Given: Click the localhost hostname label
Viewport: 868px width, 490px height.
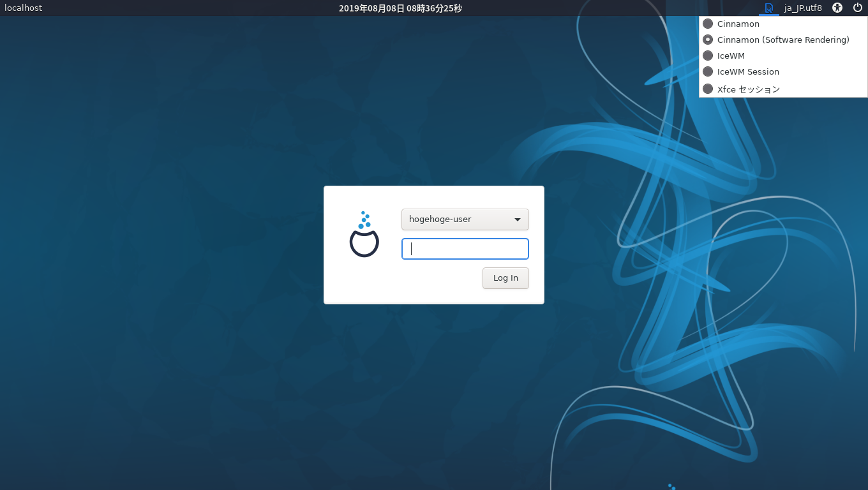Looking at the screenshot, I should pos(24,8).
